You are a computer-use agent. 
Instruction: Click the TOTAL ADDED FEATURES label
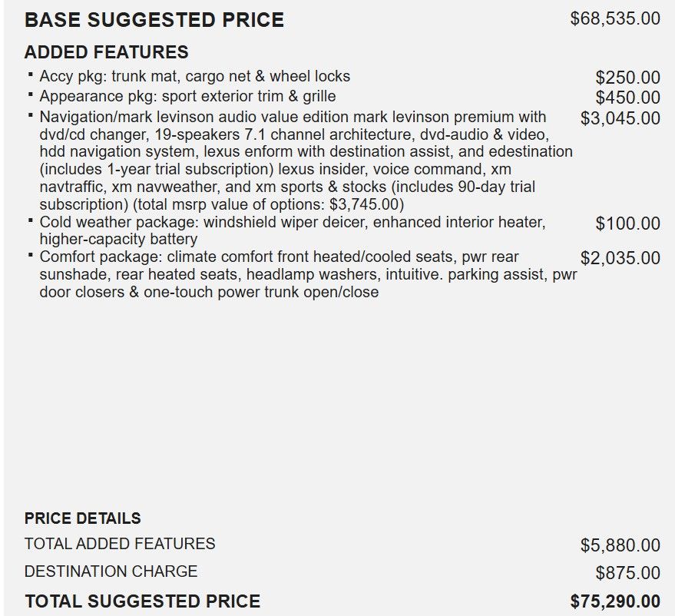coord(120,544)
